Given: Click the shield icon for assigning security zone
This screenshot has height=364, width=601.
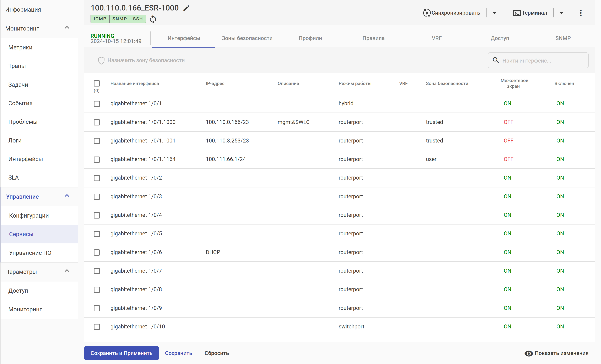Looking at the screenshot, I should 101,60.
